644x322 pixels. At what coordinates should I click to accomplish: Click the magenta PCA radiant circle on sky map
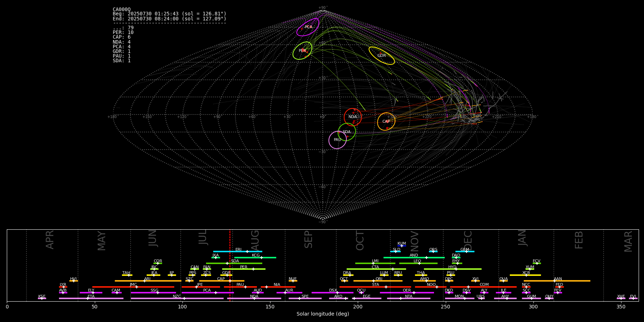tap(308, 27)
